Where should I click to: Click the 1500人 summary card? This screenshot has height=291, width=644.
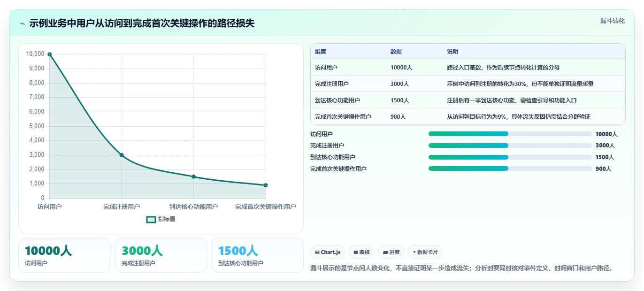pyautogui.click(x=258, y=255)
